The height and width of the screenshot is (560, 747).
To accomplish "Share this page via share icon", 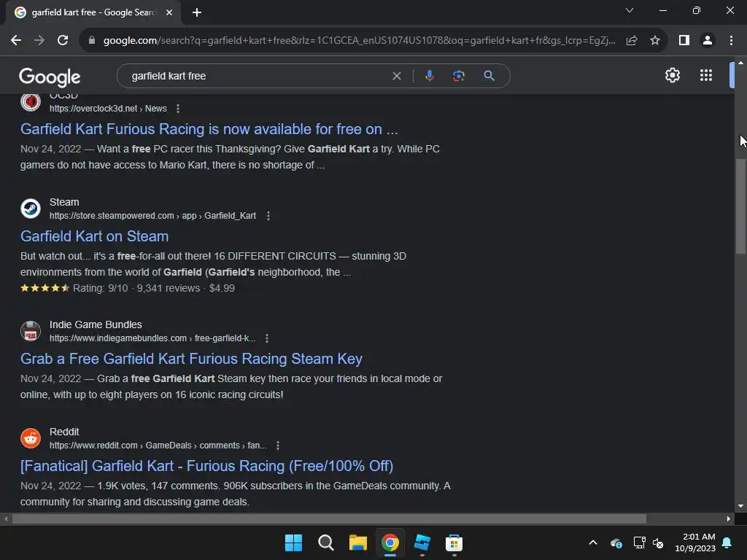I will click(x=632, y=41).
